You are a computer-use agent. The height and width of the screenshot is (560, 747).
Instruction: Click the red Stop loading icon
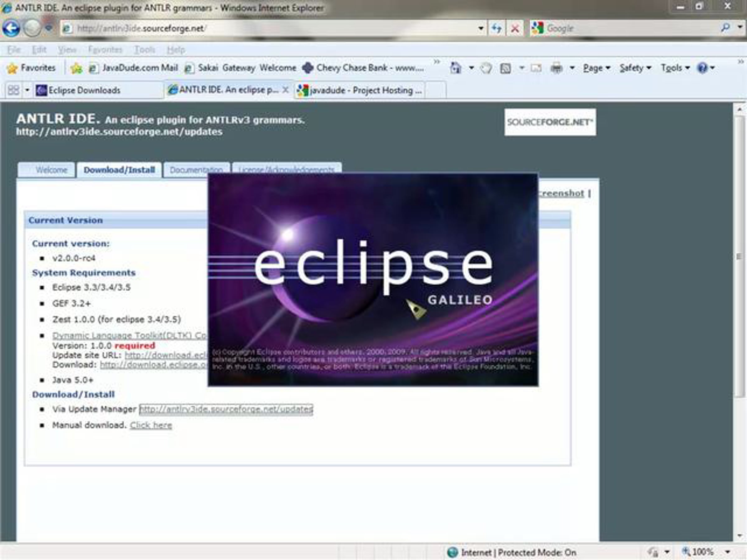(515, 28)
